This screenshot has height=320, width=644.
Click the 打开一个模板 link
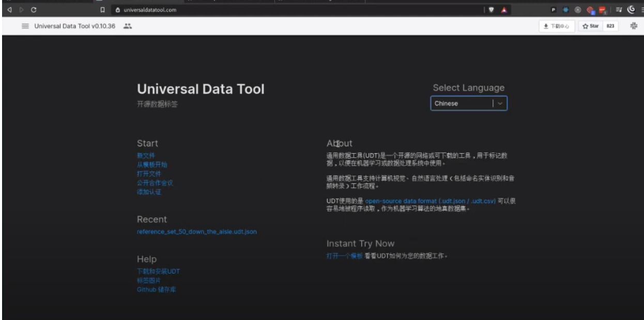click(344, 256)
